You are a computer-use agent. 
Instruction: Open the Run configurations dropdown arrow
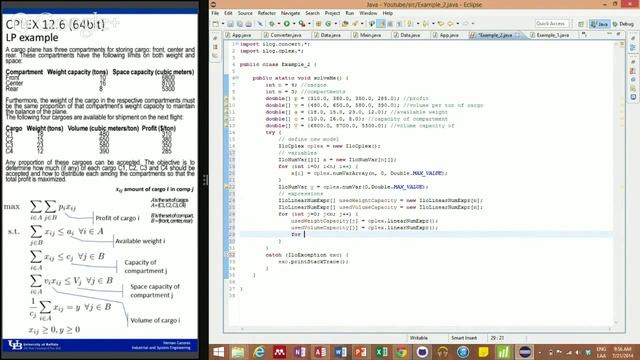pos(294,24)
